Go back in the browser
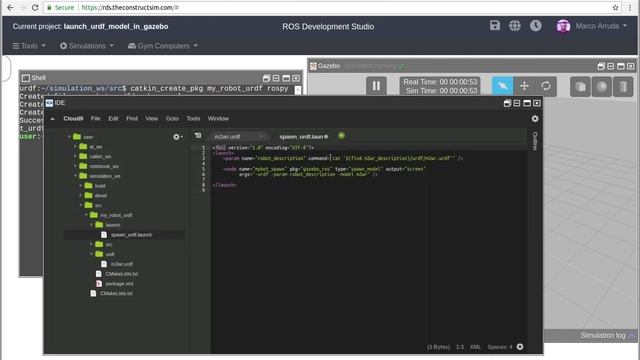The image size is (640, 360). click(10, 7)
